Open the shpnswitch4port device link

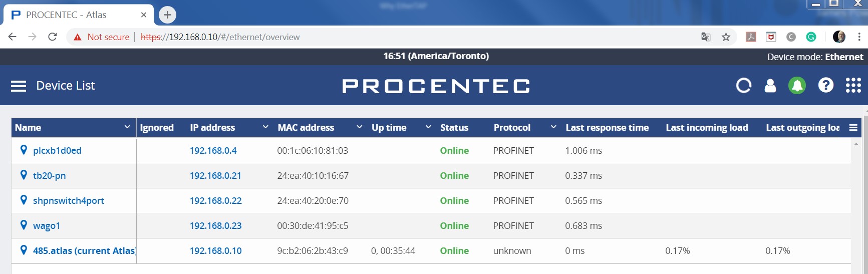tap(69, 201)
